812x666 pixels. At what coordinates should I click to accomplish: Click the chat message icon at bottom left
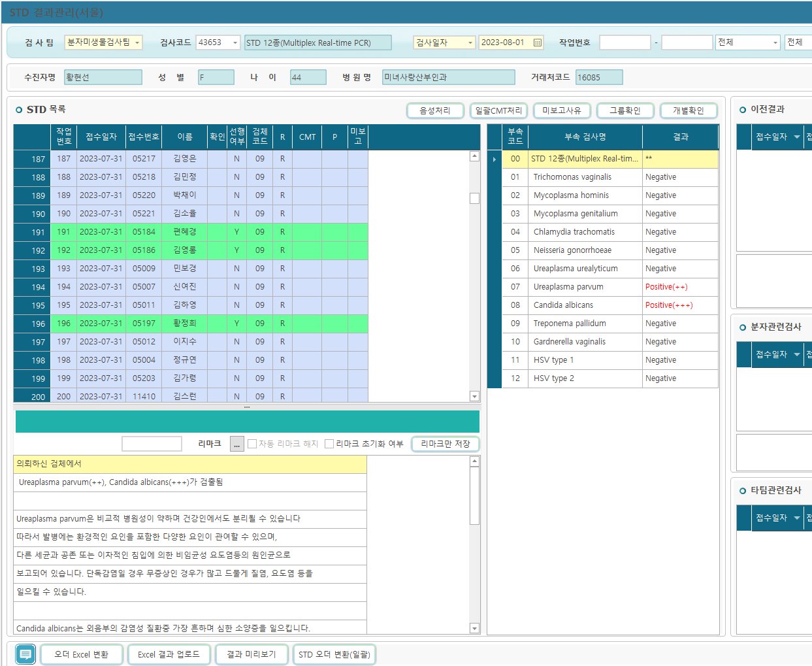(25, 654)
